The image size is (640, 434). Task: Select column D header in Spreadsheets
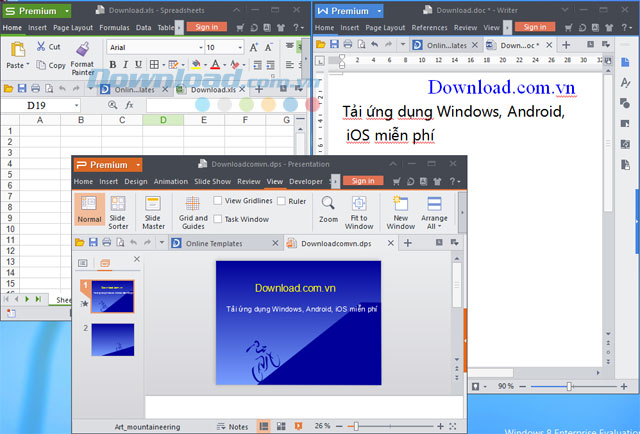point(163,120)
